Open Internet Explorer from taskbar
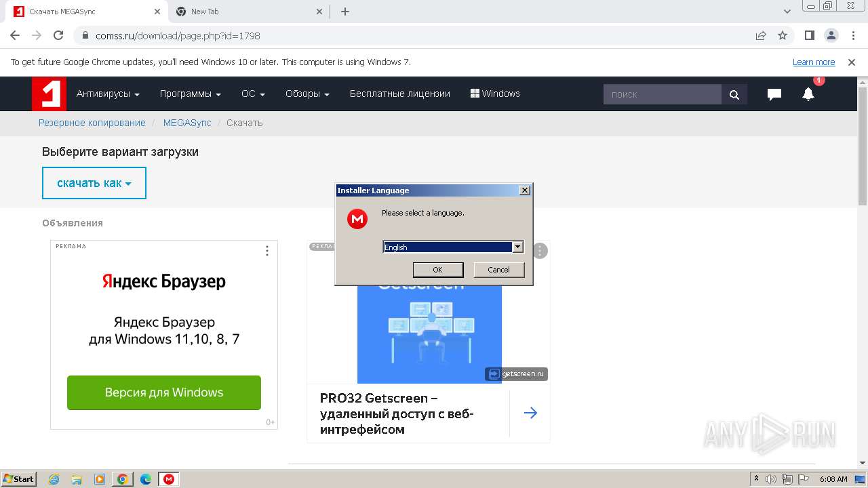 54,479
